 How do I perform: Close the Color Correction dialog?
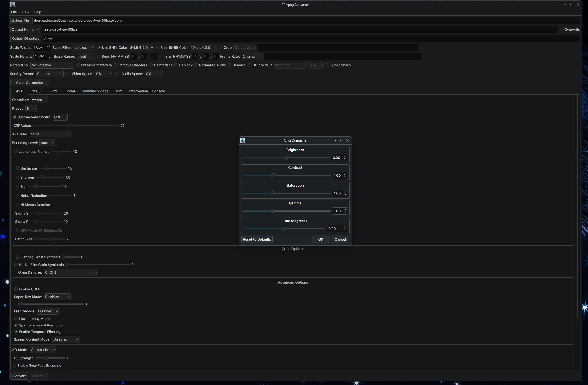tap(348, 140)
